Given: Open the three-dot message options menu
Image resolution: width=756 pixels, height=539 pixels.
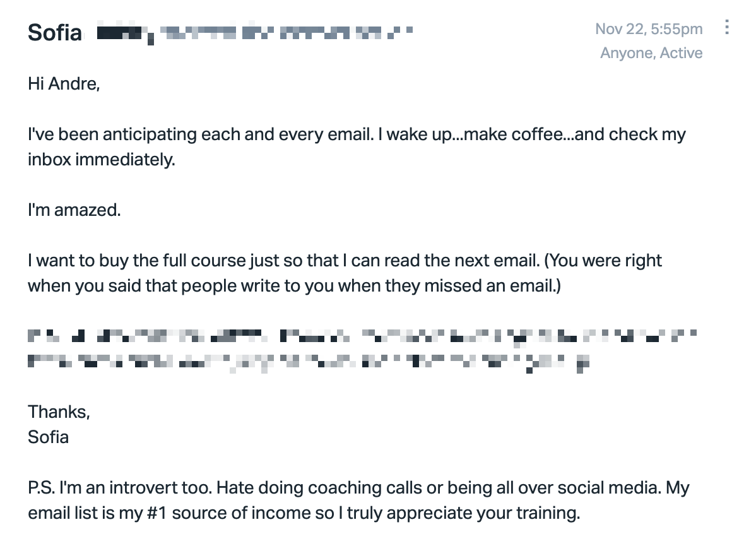Looking at the screenshot, I should [x=726, y=27].
